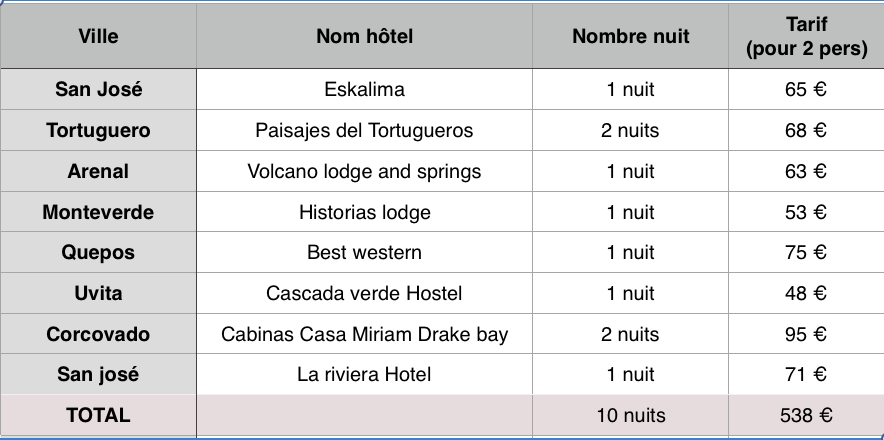The image size is (884, 440).
Task: Click the 538 € total cell
Action: 806,416
